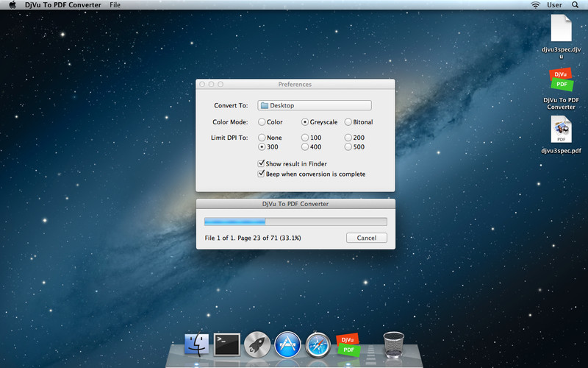Close the Preferences window

tap(202, 84)
